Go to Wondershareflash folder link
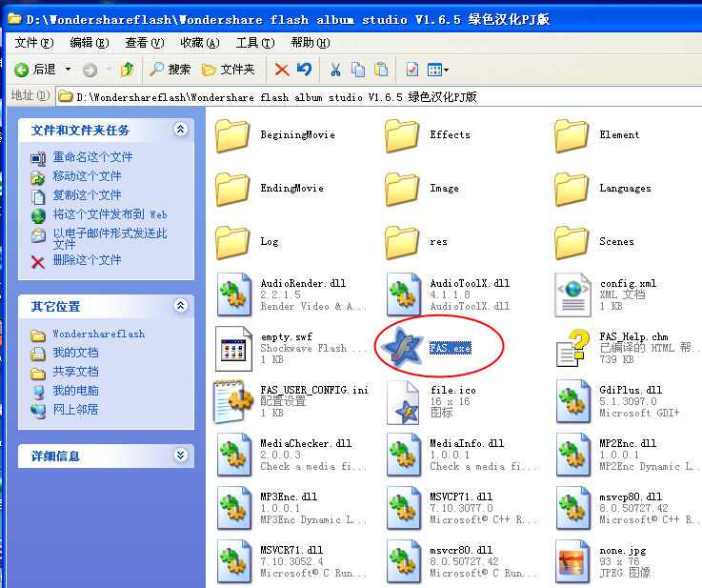The width and height of the screenshot is (702, 588). tap(98, 335)
